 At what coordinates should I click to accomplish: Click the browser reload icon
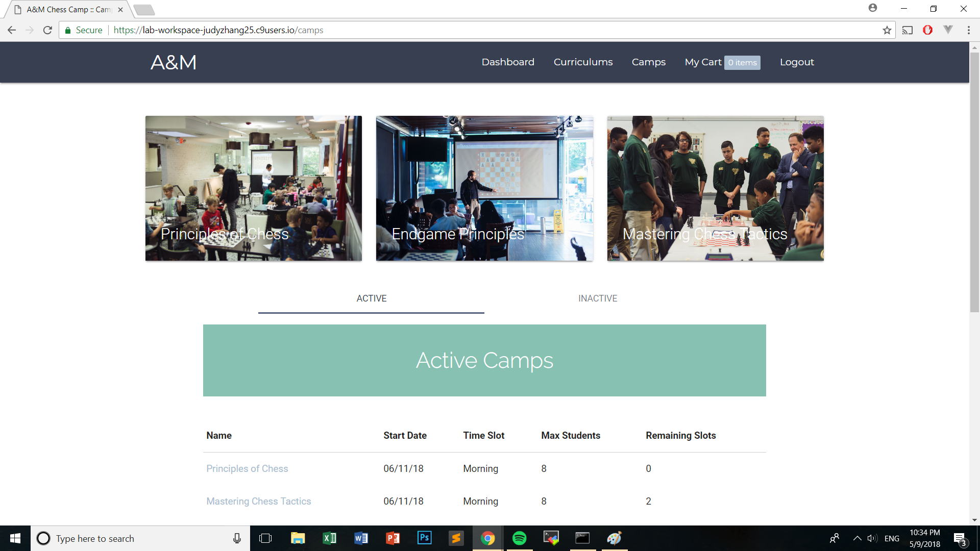point(47,30)
